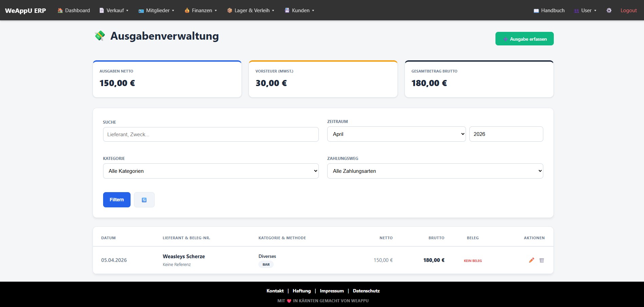This screenshot has width=644, height=307.
Task: Apply filters with the Filtern button
Action: coord(117,200)
